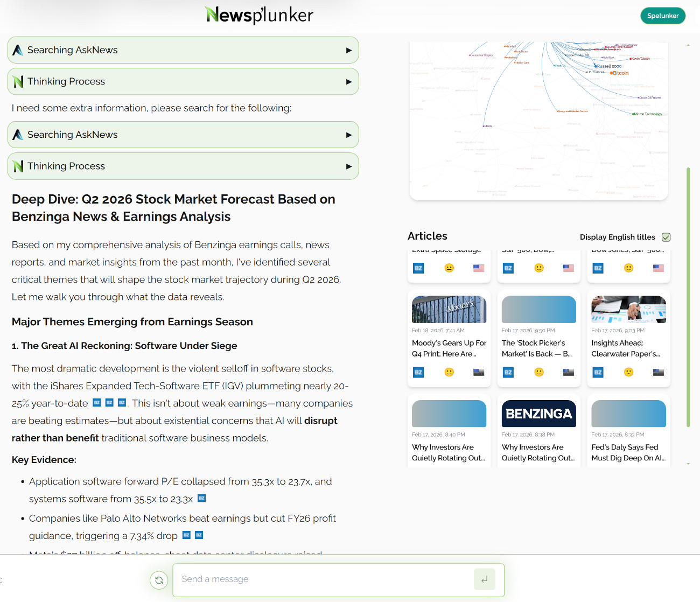Open the Benzinga citation after '35.5x to 23.3x'

pos(201,498)
